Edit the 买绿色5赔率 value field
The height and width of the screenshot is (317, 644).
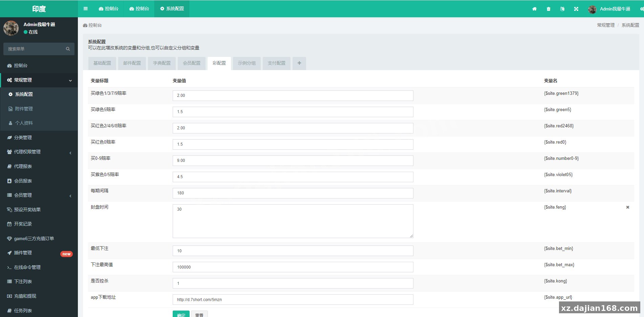[293, 112]
